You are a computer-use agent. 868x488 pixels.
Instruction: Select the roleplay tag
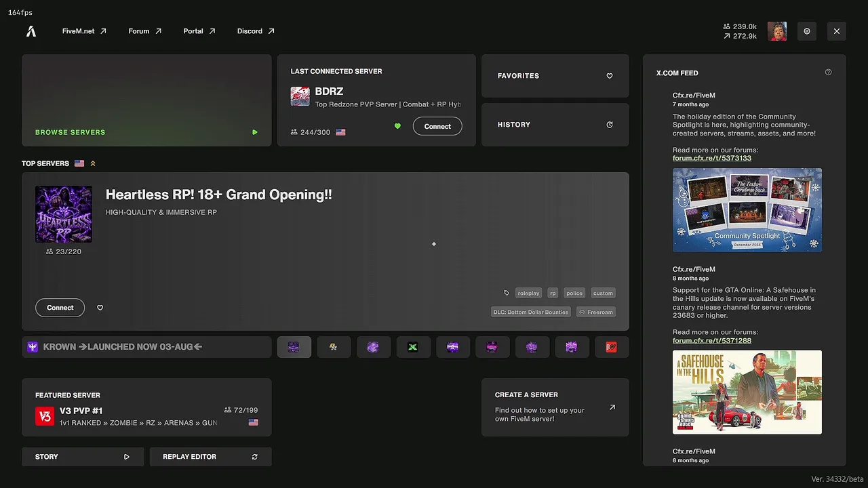click(528, 293)
